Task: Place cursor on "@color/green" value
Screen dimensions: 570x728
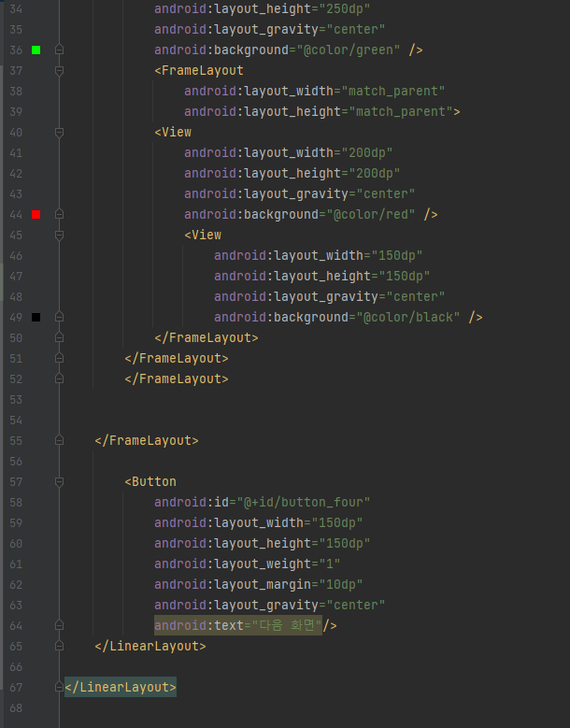Action: 349,50
